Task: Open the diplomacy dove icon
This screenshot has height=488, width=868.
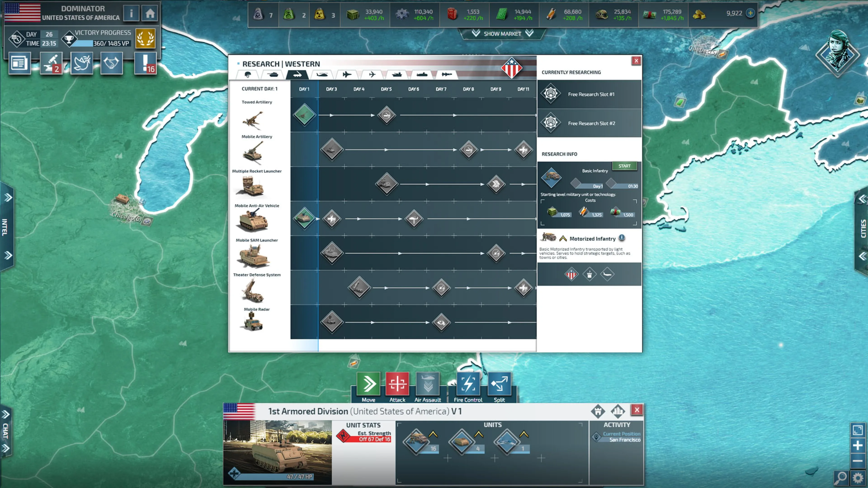Action: click(x=82, y=63)
